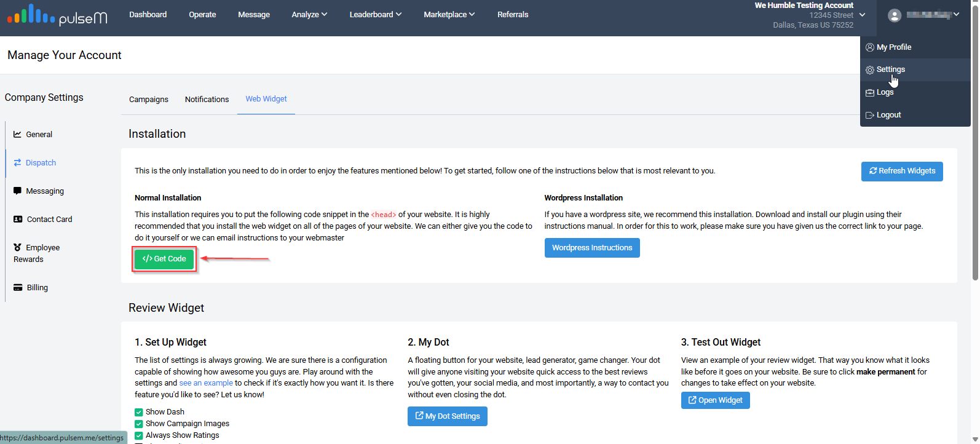Image resolution: width=980 pixels, height=444 pixels.
Task: Expand the Analyze dropdown menu
Action: [309, 15]
